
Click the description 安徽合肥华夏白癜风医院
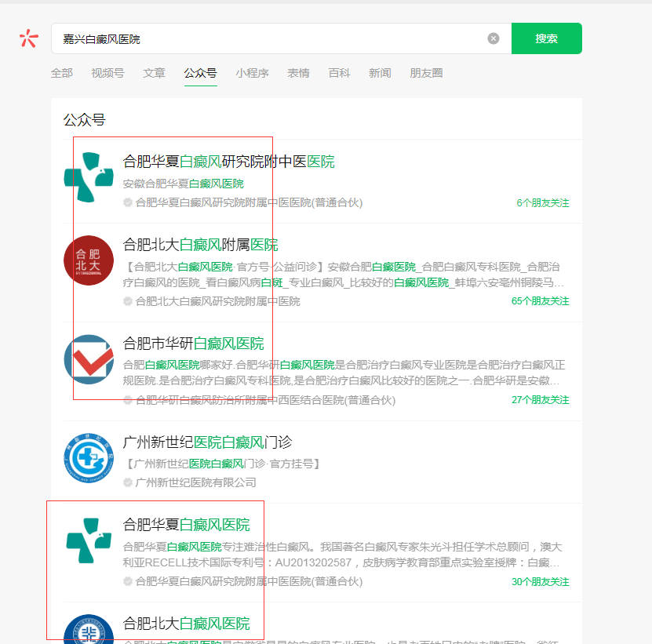click(x=184, y=184)
